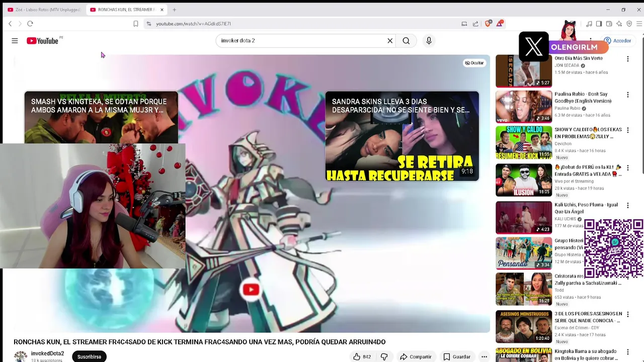Click the video title 'RONCHAS KUN, EL STREAMER FR4C4SADO'

tap(199, 342)
